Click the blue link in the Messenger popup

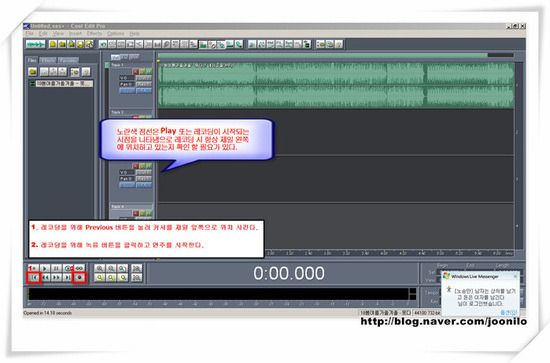click(508, 312)
